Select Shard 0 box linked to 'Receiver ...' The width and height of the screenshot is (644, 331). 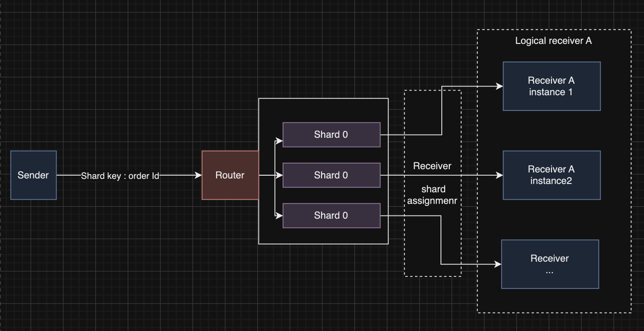(331, 215)
